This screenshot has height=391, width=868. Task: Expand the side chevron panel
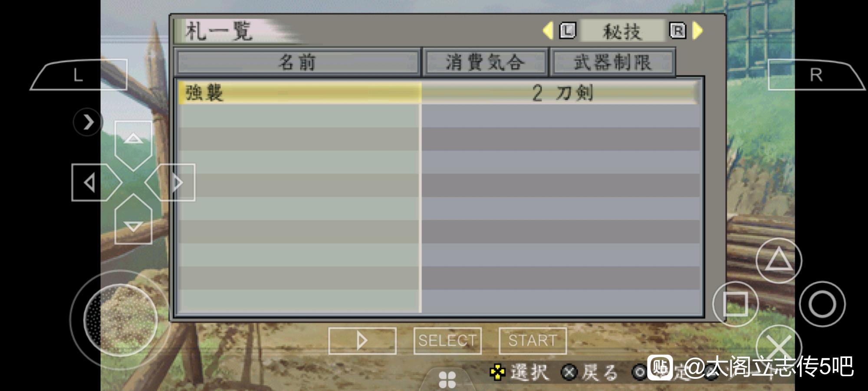point(88,122)
